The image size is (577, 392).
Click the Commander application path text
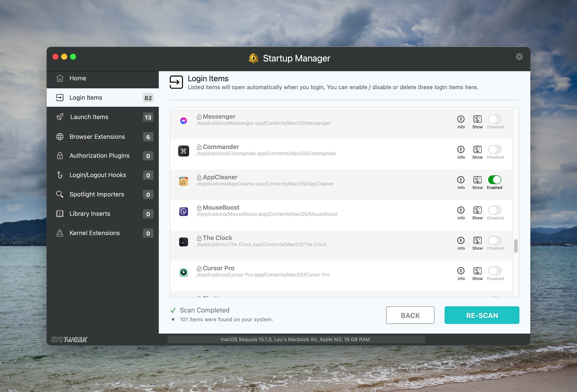coord(266,153)
